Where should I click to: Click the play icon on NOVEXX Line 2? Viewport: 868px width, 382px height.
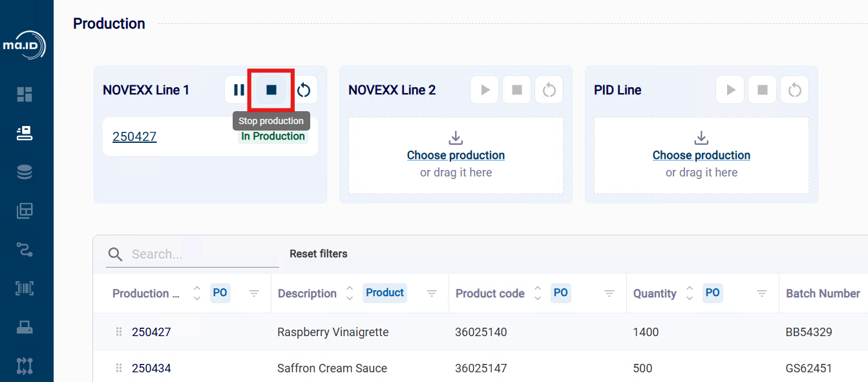click(x=485, y=90)
